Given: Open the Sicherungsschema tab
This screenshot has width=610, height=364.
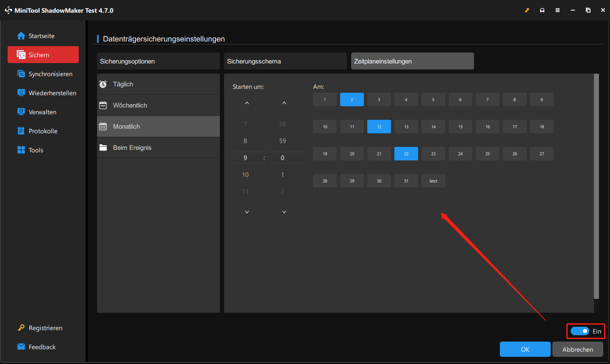Looking at the screenshot, I should click(286, 61).
